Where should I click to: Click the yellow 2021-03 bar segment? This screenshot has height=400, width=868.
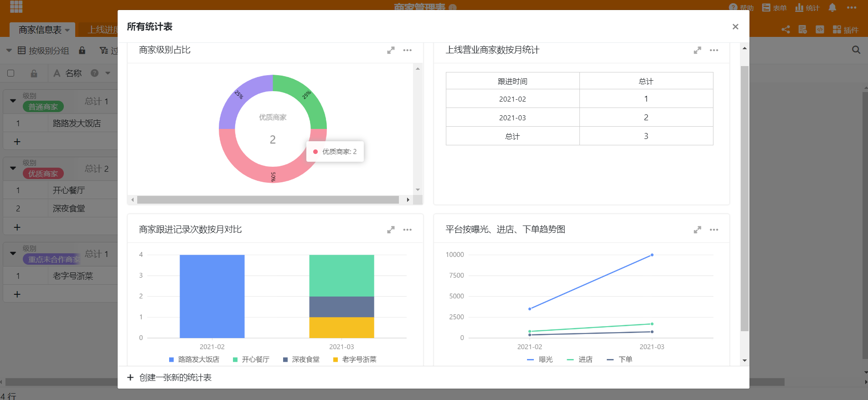pos(341,328)
